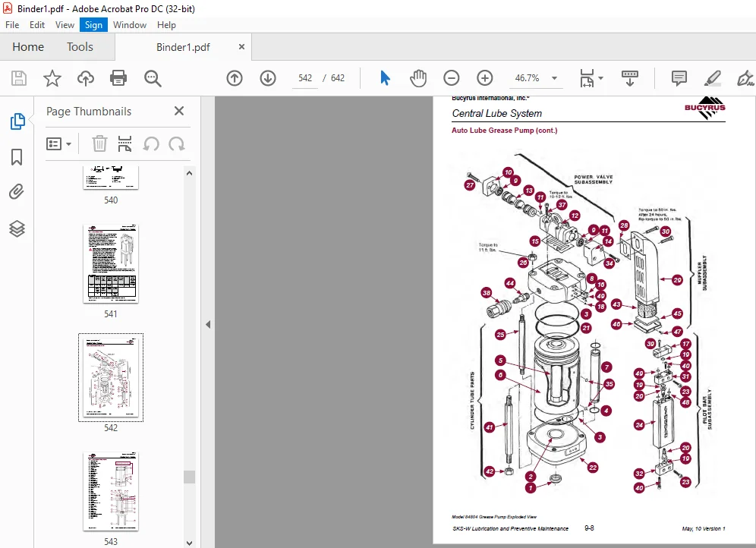Click the page number field showing 542

pos(304,78)
